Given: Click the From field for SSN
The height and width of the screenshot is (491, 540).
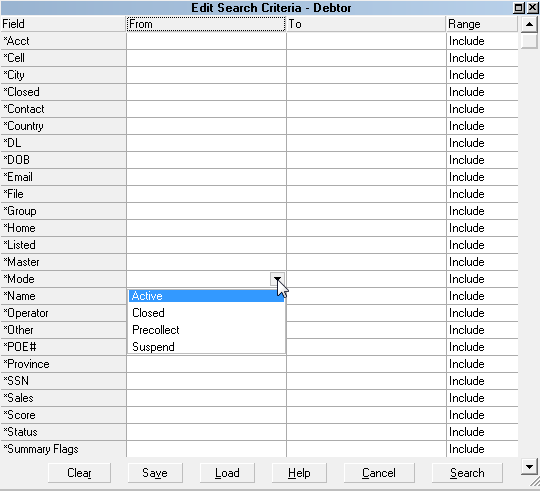Looking at the screenshot, I should click(x=206, y=381).
